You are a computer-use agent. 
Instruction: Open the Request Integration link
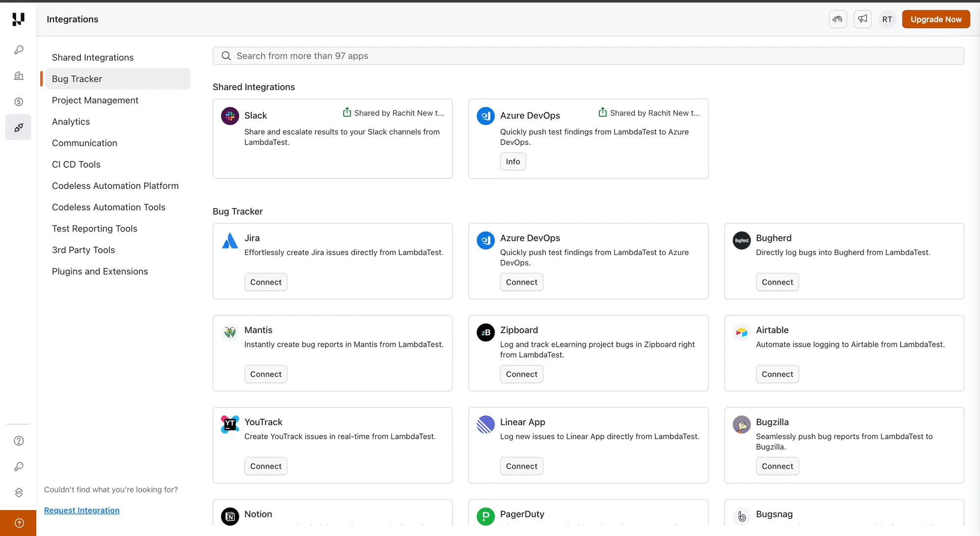click(82, 510)
